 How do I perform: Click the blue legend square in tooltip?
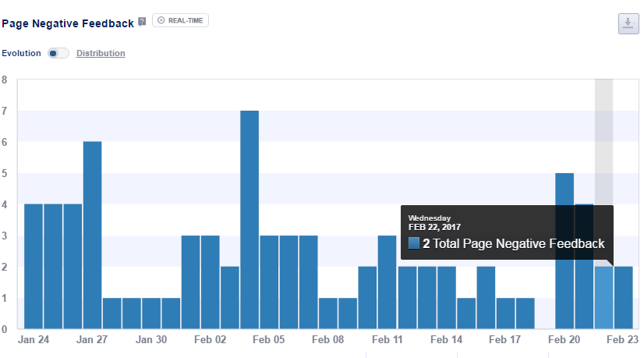(x=413, y=244)
